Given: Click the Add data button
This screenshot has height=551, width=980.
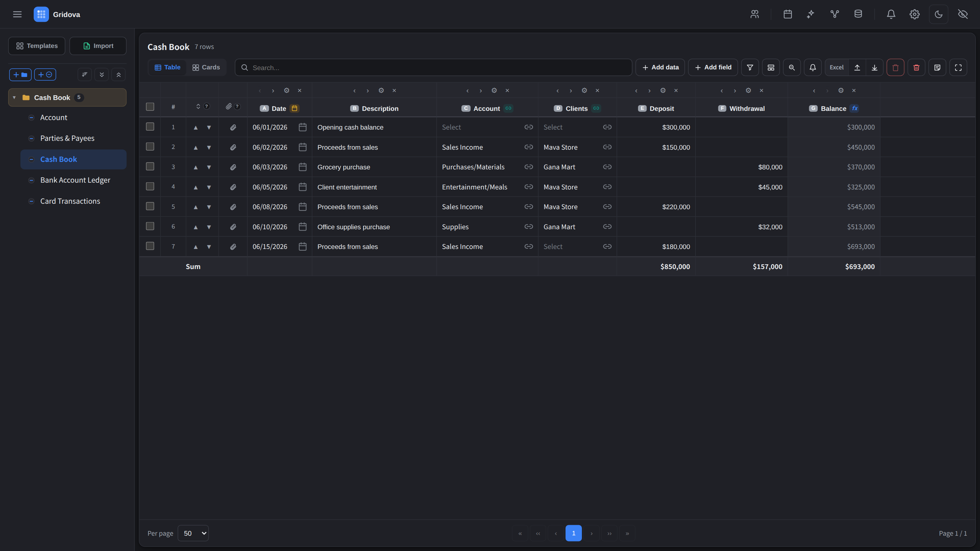Looking at the screenshot, I should click(660, 67).
